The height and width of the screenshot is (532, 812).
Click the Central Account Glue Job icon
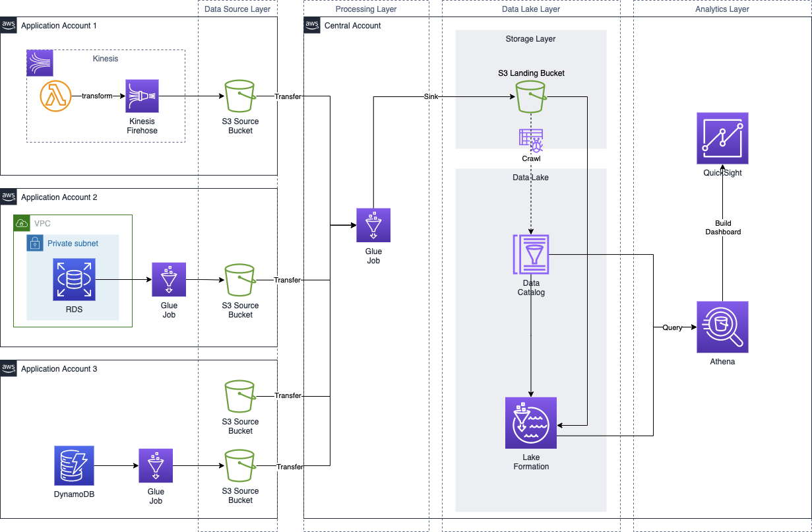(373, 225)
